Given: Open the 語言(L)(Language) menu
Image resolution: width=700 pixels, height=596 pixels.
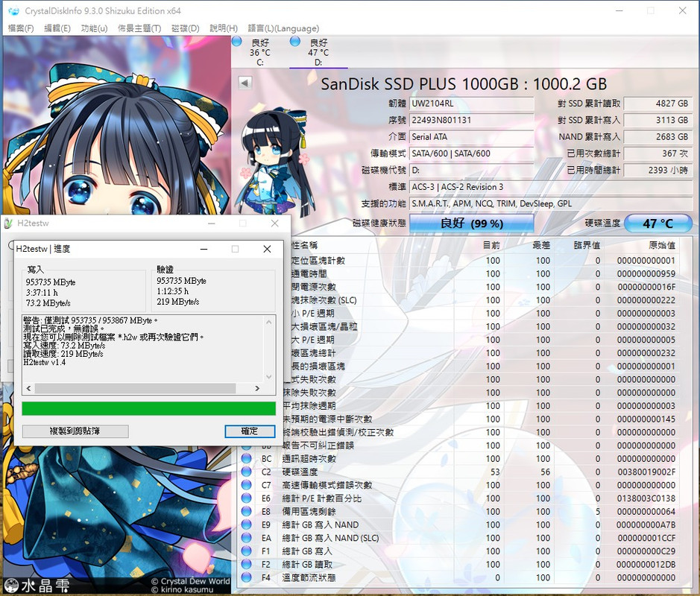Looking at the screenshot, I should (x=283, y=28).
